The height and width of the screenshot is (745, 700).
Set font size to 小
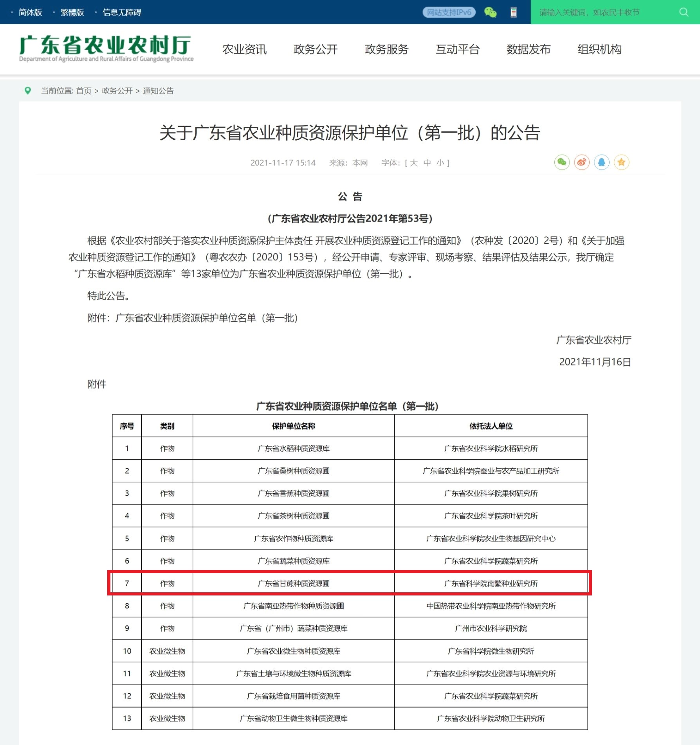pos(440,162)
